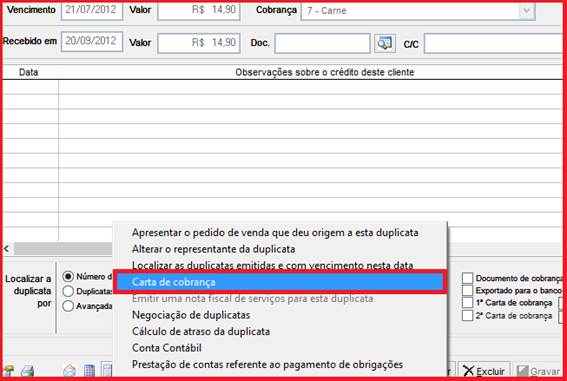Click the blue calendar grid icon
Viewport: 567px width, 381px height.
[x=89, y=371]
